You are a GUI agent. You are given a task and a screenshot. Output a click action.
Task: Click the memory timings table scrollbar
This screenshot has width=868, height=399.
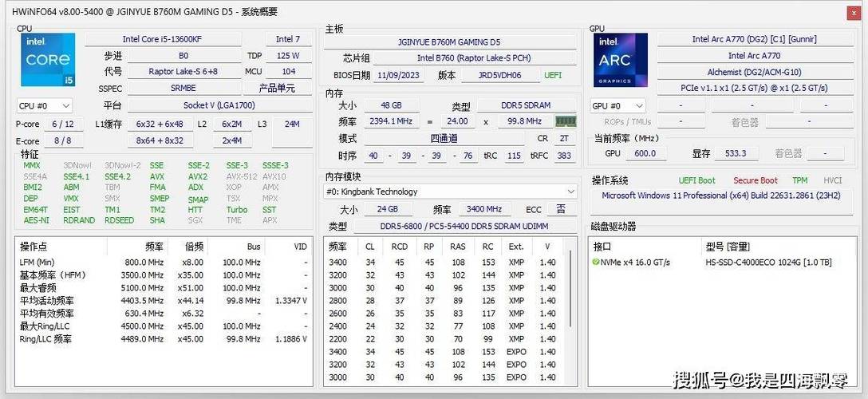pyautogui.click(x=570, y=288)
